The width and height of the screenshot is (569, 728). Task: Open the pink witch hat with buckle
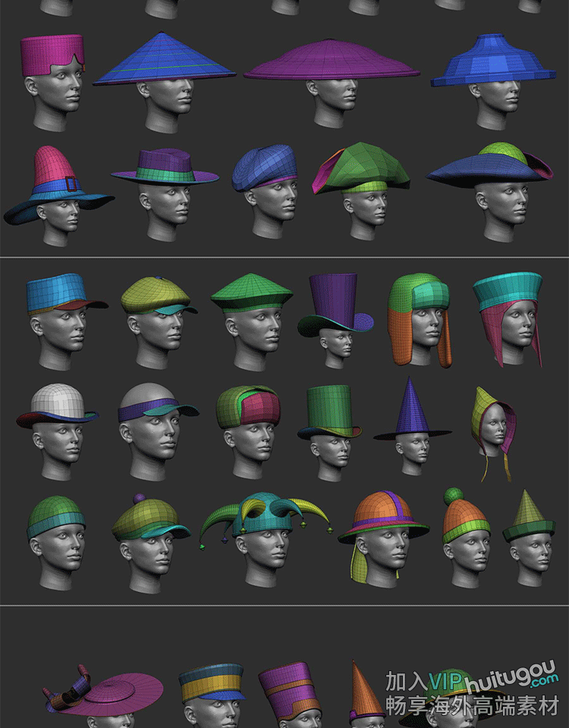point(58,185)
